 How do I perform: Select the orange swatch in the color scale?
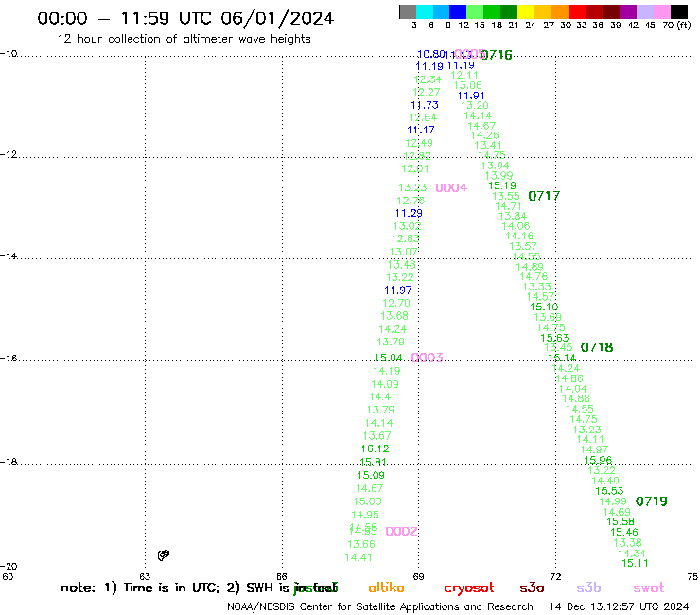(560, 11)
